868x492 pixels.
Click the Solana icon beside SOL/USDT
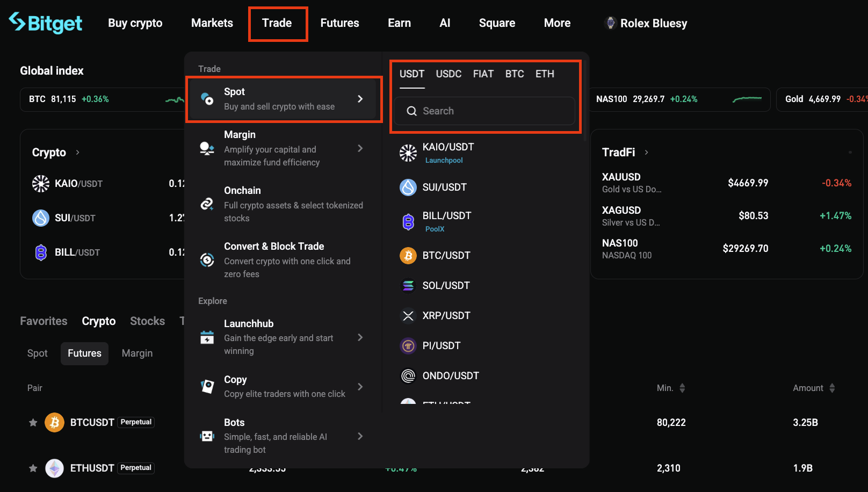[408, 286]
